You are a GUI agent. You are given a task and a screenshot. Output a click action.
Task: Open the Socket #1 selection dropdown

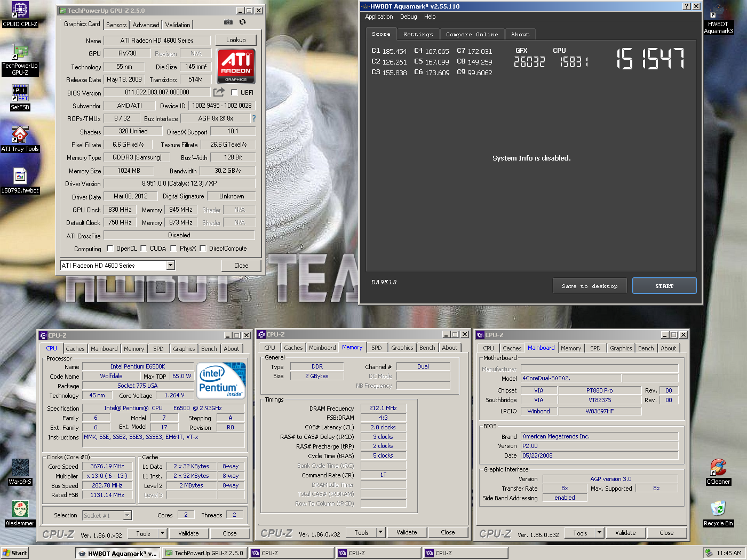[x=127, y=515]
